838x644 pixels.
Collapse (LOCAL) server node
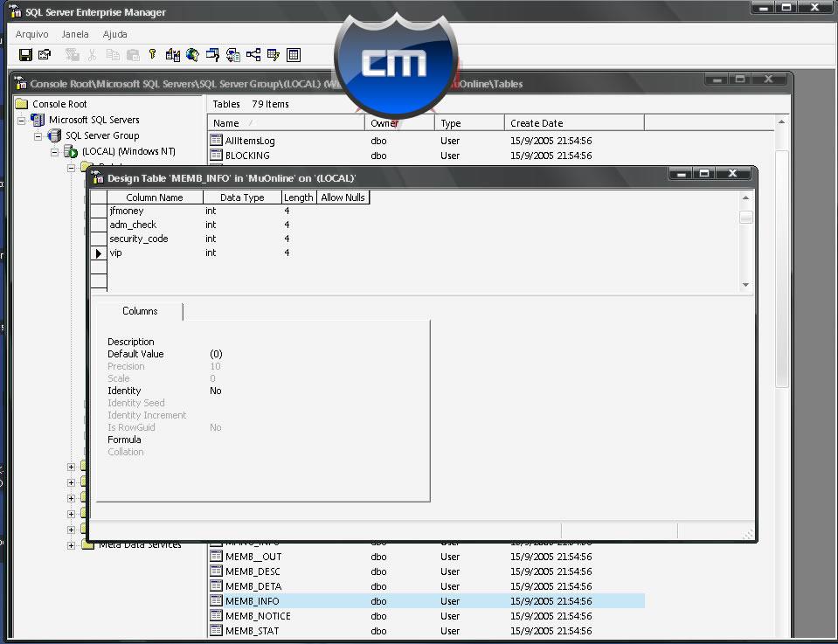[x=54, y=152]
